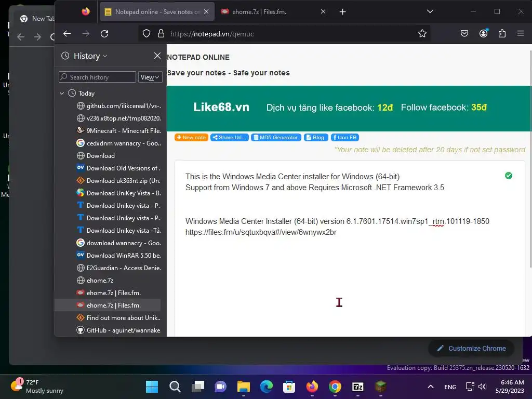Open Find out more about Unikey entry
This screenshot has width=532, height=399.
pyautogui.click(x=119, y=318)
